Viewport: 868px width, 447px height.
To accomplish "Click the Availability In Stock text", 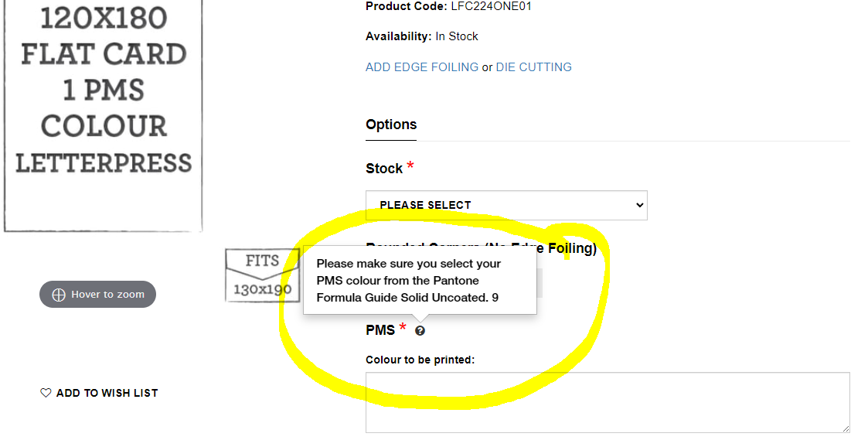I will [x=421, y=36].
